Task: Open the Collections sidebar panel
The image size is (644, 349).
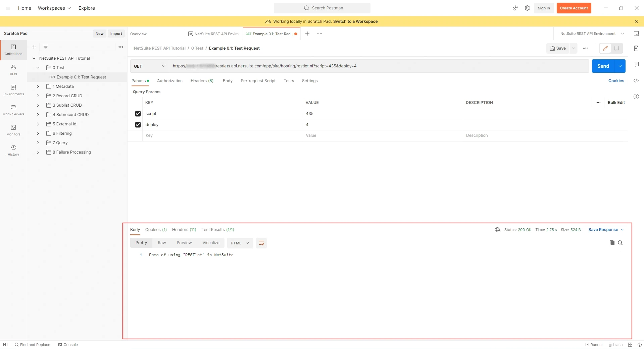Action: (13, 50)
